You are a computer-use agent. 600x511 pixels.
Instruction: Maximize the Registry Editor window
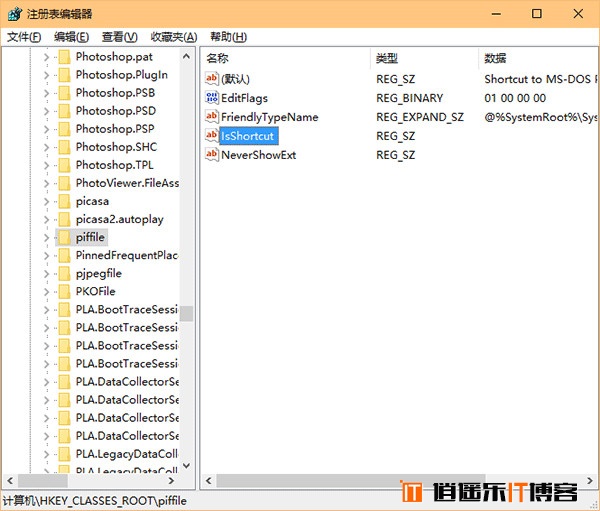tap(537, 14)
